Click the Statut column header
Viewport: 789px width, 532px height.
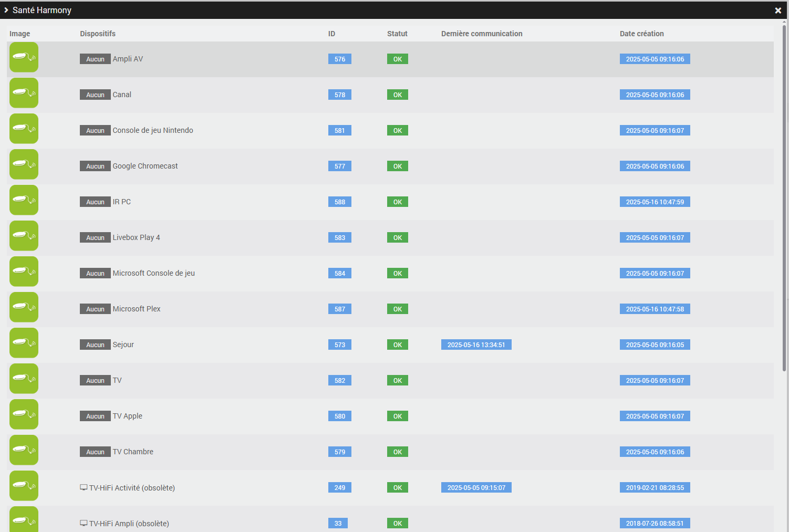coord(397,34)
